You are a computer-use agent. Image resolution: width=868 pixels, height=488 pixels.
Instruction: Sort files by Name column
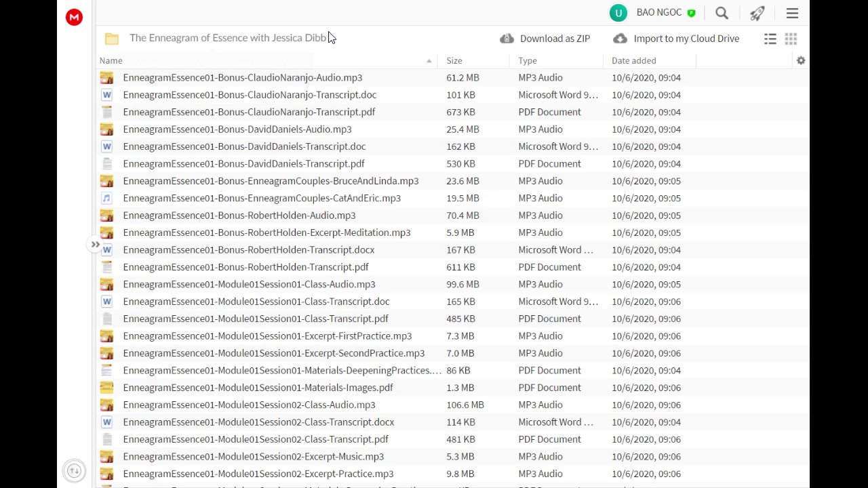[111, 60]
